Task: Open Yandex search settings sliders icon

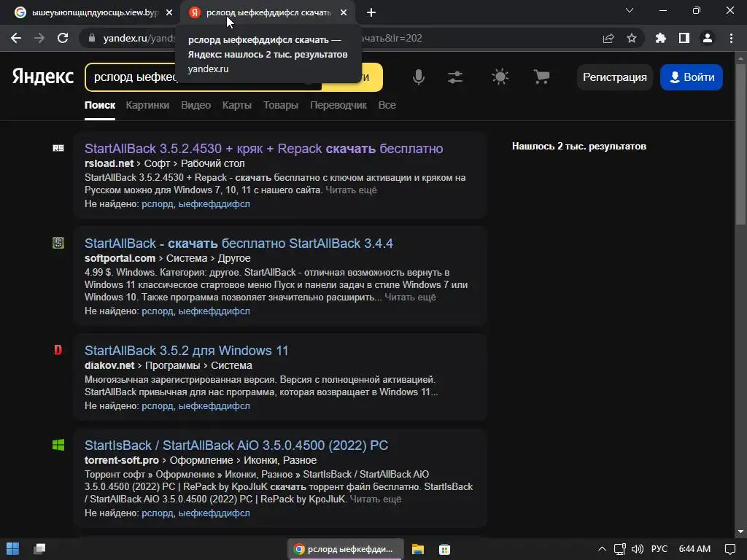Action: [455, 77]
